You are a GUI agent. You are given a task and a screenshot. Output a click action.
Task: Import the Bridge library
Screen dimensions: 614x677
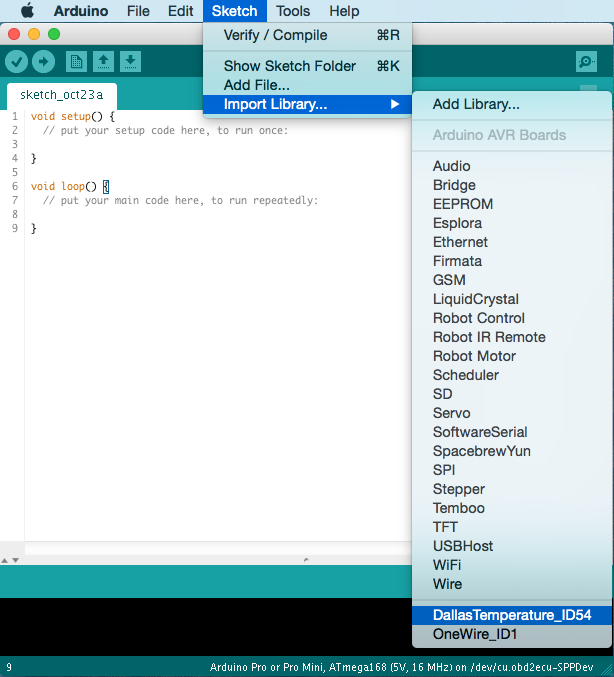(512, 185)
